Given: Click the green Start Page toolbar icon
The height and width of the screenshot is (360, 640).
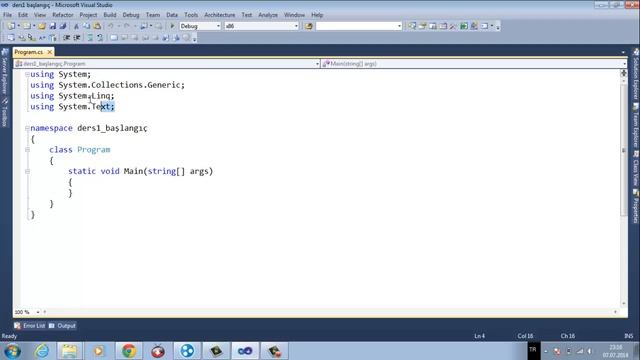Looking at the screenshot, I should point(464,26).
